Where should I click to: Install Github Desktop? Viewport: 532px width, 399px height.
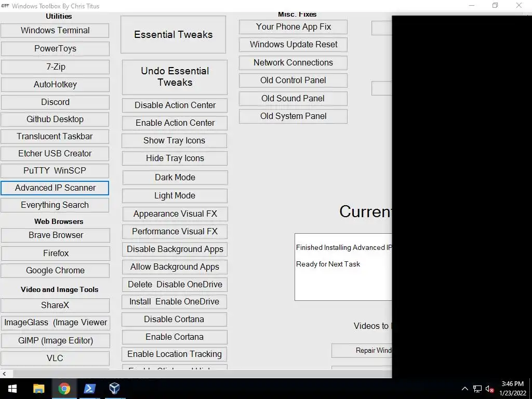[x=55, y=119]
